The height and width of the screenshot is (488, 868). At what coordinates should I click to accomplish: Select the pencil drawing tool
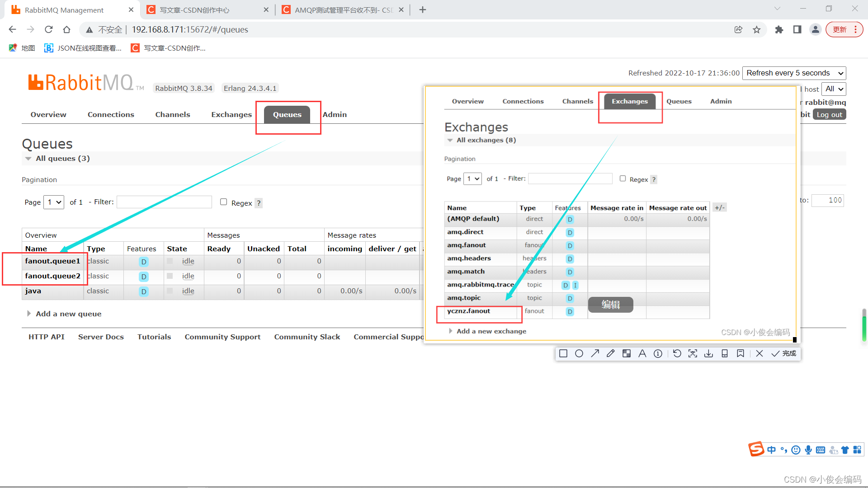(x=611, y=353)
